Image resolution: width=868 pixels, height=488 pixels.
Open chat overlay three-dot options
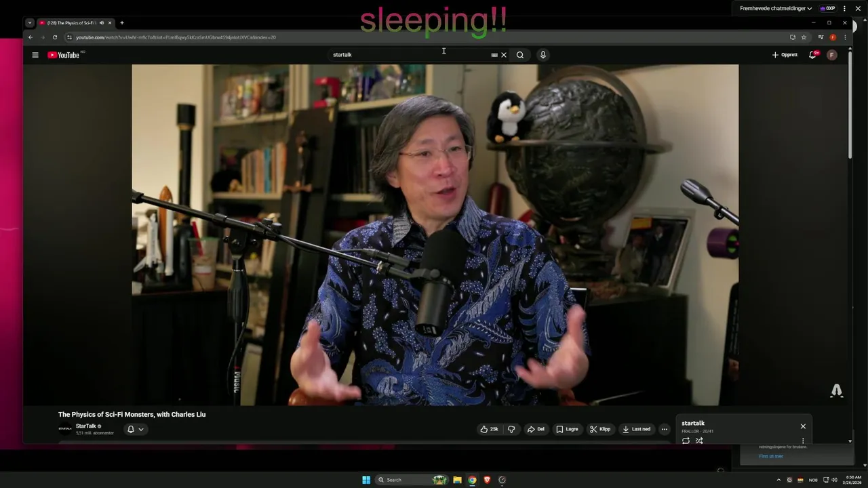pos(844,9)
